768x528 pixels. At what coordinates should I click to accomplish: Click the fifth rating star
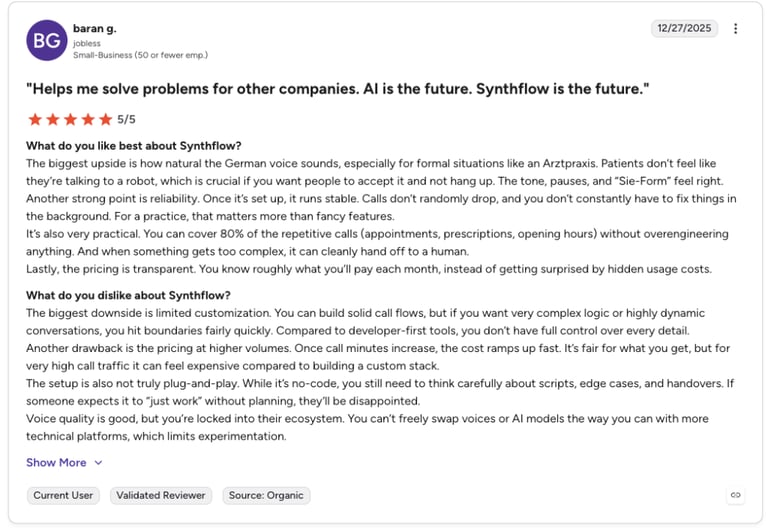[105, 120]
